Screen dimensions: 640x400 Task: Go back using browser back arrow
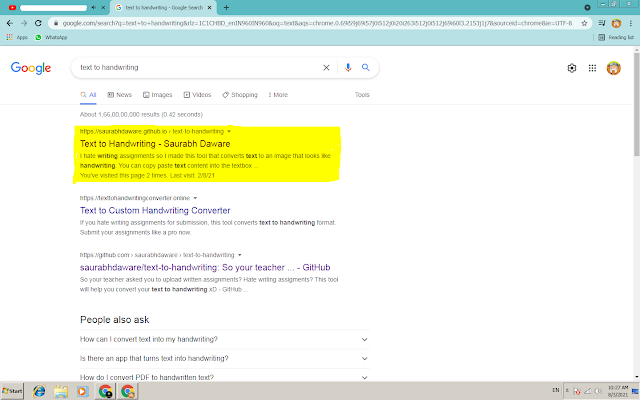pos(10,23)
